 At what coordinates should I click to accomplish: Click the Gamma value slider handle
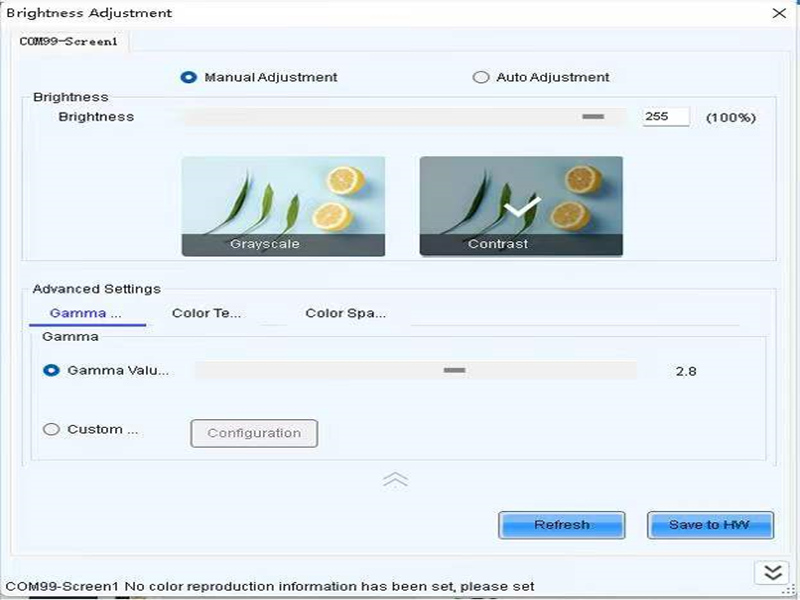pos(455,371)
